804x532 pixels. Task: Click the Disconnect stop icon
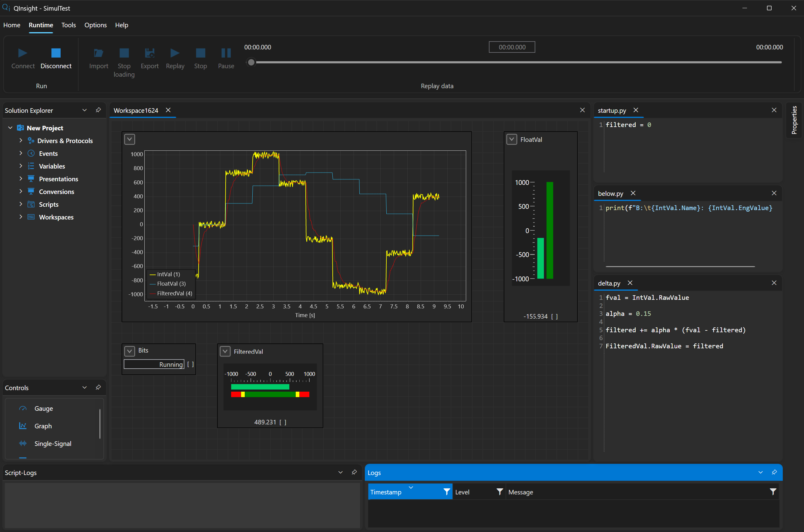tap(56, 53)
